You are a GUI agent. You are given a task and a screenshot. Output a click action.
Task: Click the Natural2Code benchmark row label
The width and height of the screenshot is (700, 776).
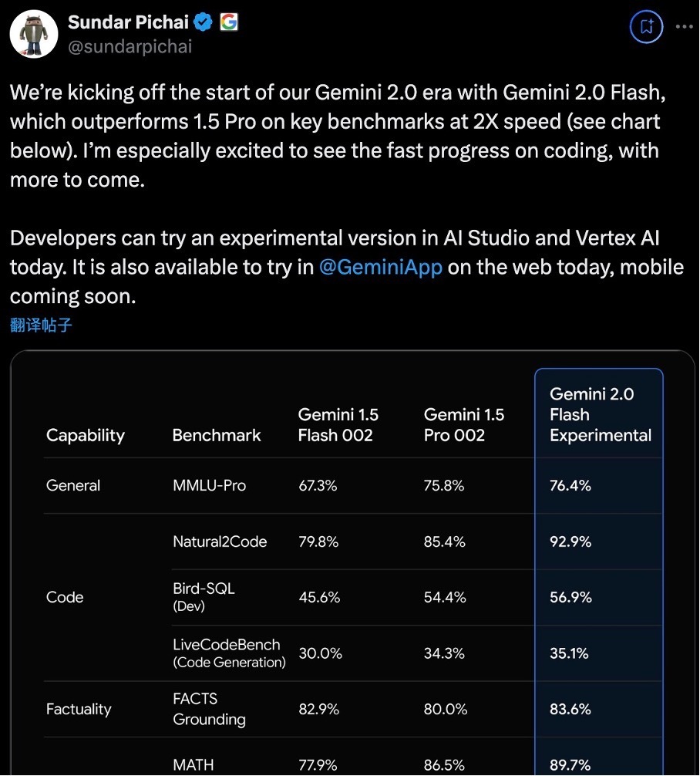click(220, 542)
